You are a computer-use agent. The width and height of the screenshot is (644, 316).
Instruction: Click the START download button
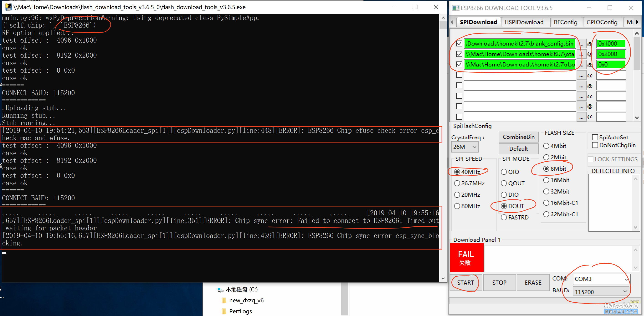tap(465, 283)
